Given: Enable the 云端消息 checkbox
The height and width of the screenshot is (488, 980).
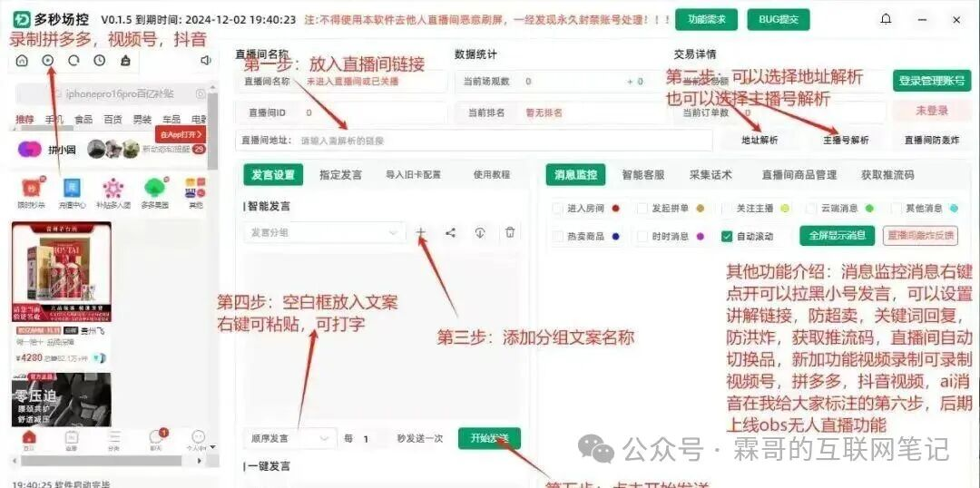Looking at the screenshot, I should tap(810, 208).
